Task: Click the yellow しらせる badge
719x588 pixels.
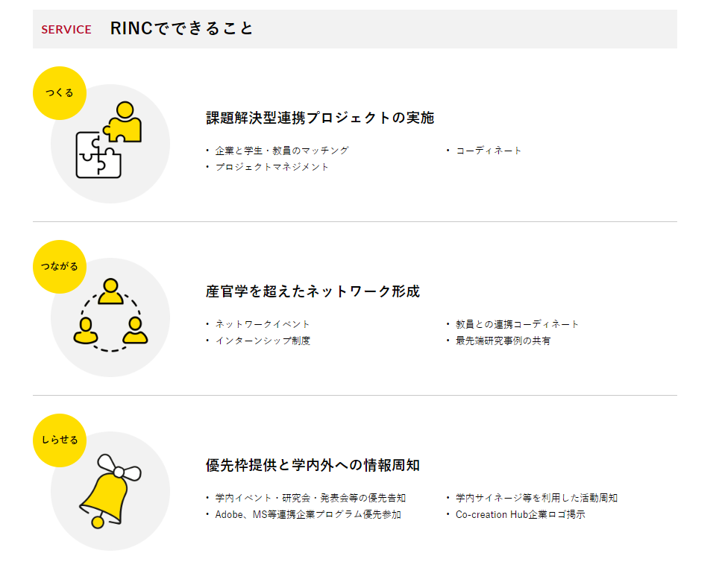Action: click(60, 440)
